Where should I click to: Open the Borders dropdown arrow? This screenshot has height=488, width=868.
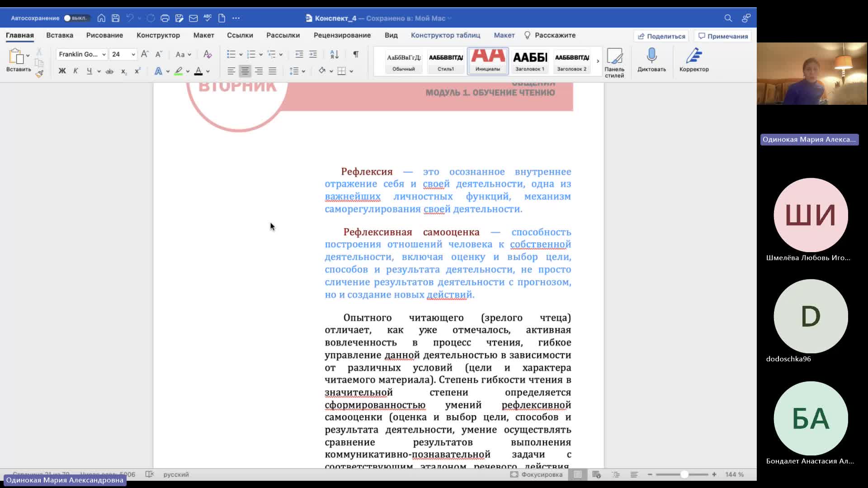pyautogui.click(x=351, y=71)
